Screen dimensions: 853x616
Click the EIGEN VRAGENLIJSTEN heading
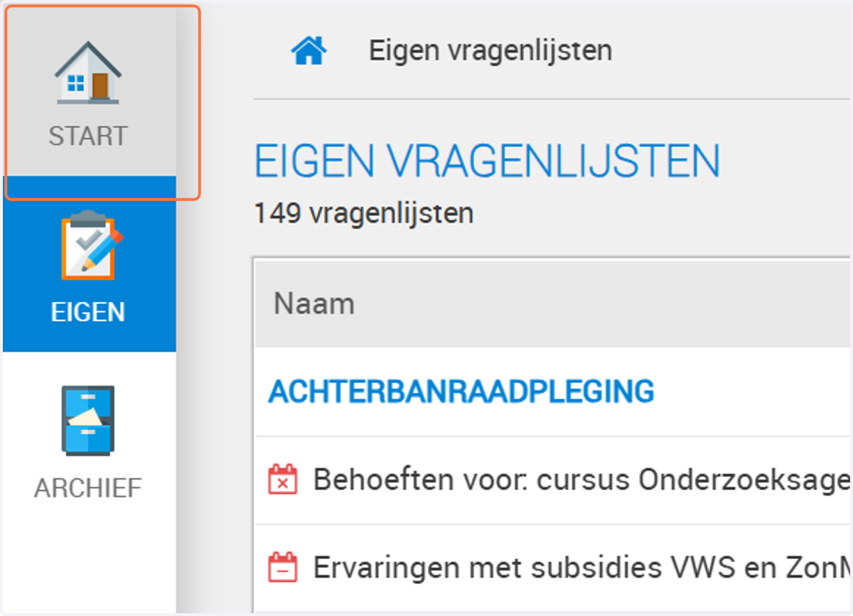[488, 161]
